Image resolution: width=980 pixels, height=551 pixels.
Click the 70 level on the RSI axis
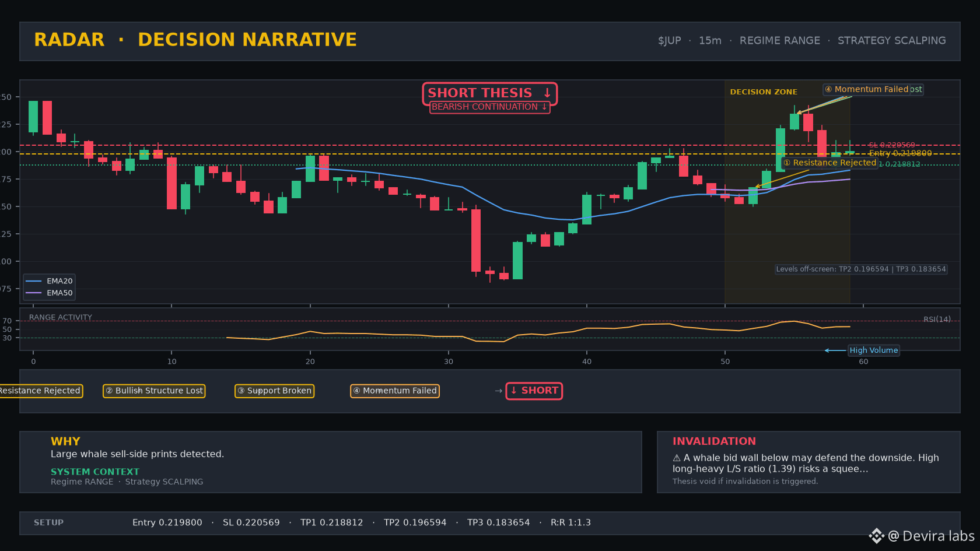[7, 321]
